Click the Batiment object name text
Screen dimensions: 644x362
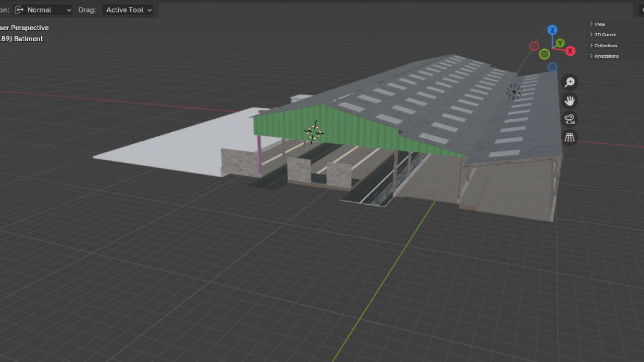28,39
